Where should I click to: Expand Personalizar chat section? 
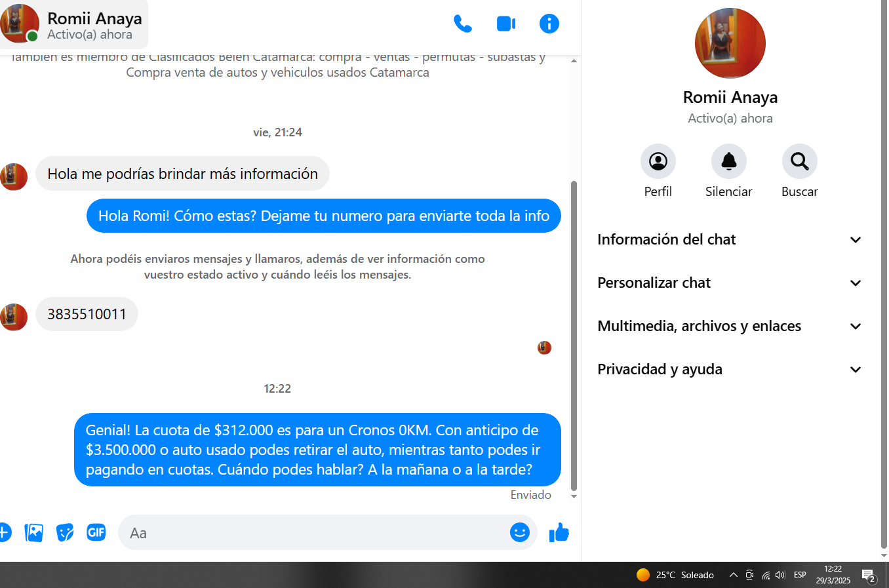[729, 283]
